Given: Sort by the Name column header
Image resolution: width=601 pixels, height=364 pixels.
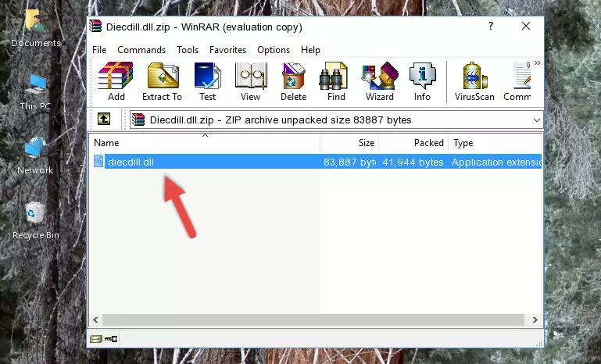Looking at the screenshot, I should [x=205, y=143].
